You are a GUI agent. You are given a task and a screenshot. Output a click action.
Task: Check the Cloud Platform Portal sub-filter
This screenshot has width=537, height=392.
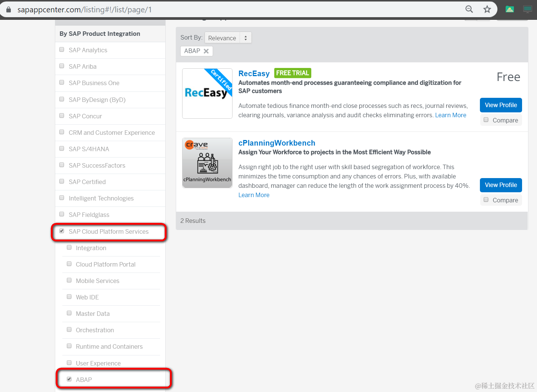[69, 264]
